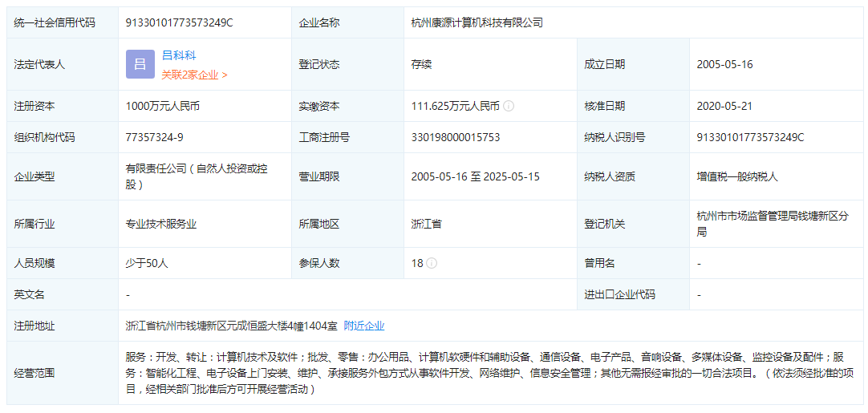The height and width of the screenshot is (413, 868).
Task: Click the 进出口企业代码 label cell
Action: coord(633,294)
